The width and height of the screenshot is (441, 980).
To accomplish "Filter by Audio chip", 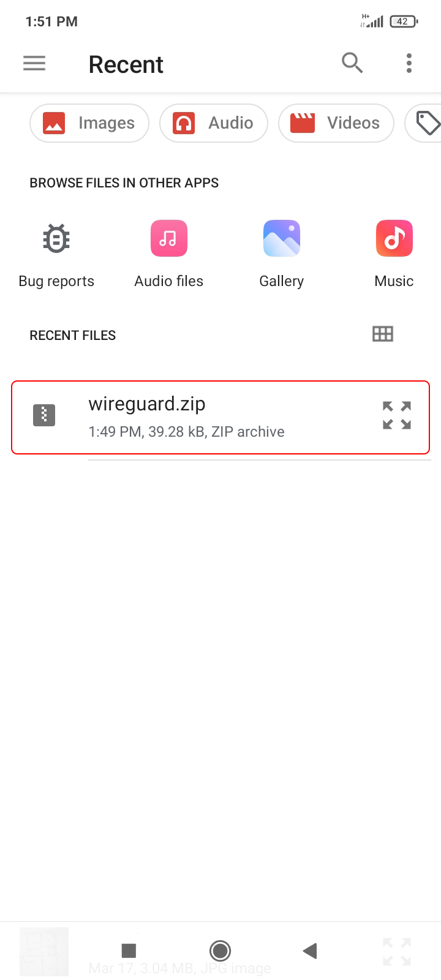I will pos(214,123).
